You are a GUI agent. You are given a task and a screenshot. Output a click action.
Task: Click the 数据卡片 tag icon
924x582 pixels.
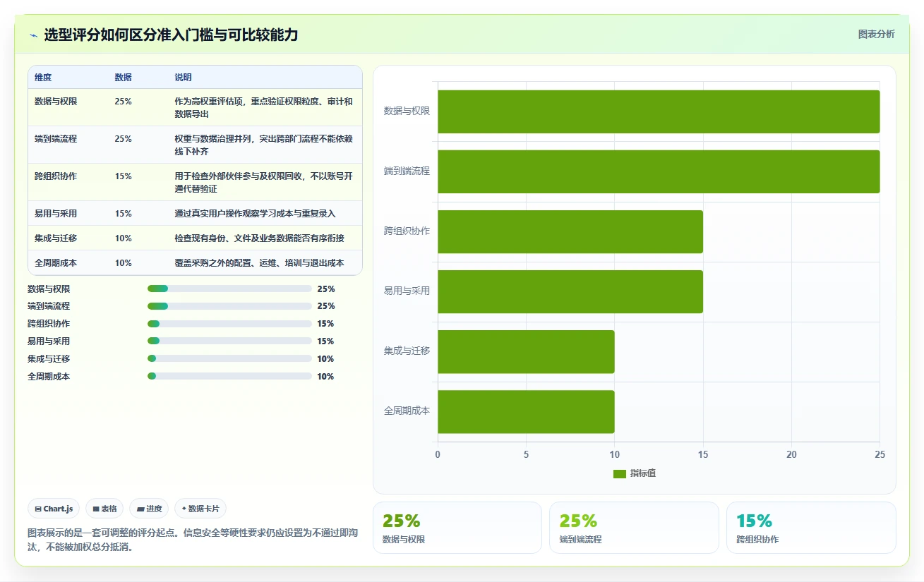point(184,509)
